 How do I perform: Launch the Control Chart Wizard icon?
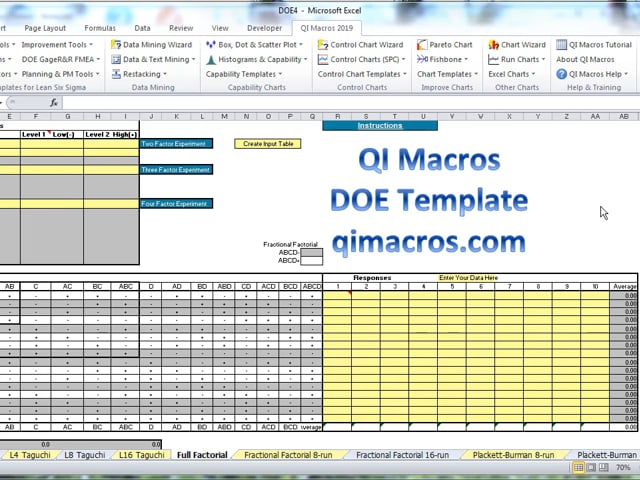pos(323,44)
